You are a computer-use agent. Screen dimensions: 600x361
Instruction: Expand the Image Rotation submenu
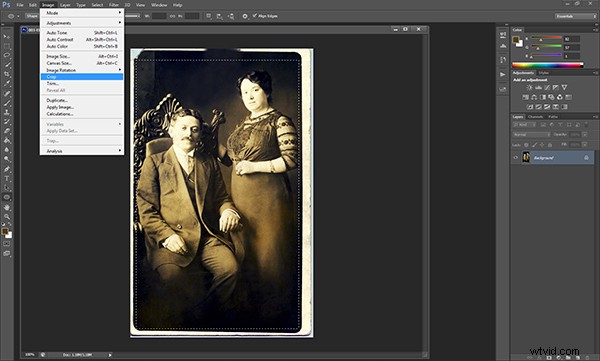pos(82,70)
